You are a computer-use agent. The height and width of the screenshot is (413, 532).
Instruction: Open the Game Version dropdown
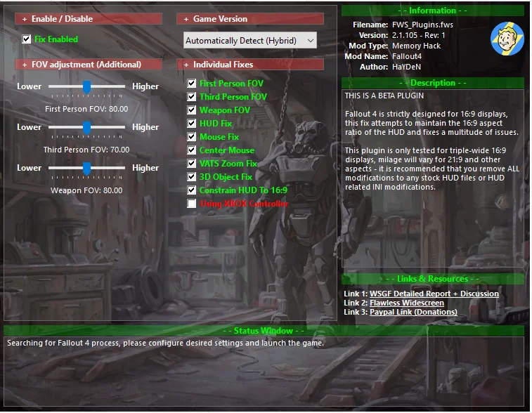pos(250,40)
